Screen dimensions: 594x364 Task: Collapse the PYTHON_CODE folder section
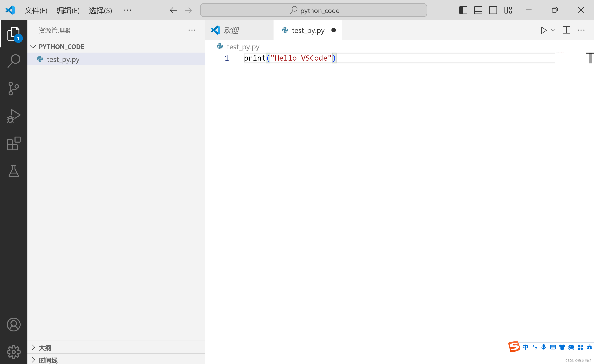pyautogui.click(x=33, y=46)
